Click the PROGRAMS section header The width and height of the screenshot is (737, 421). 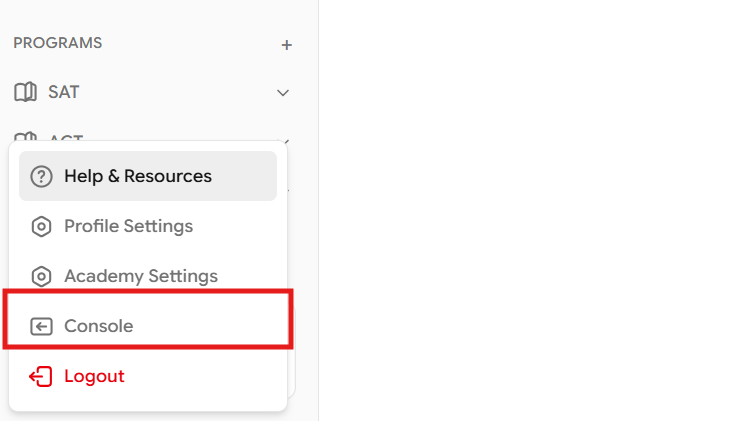[x=58, y=43]
